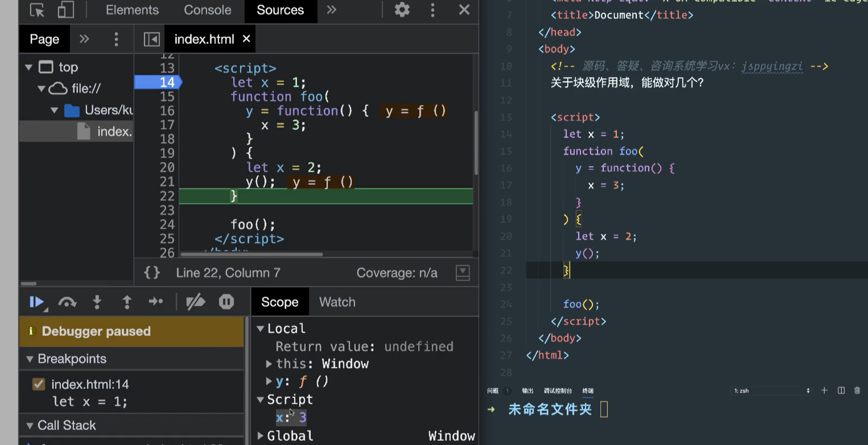Step over next function call
868x445 pixels.
[x=67, y=302]
